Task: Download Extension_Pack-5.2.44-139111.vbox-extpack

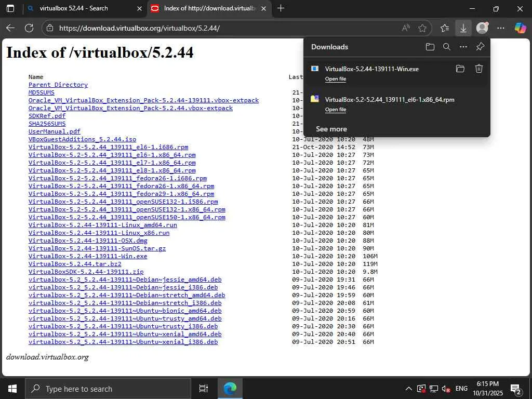Action: [x=143, y=100]
